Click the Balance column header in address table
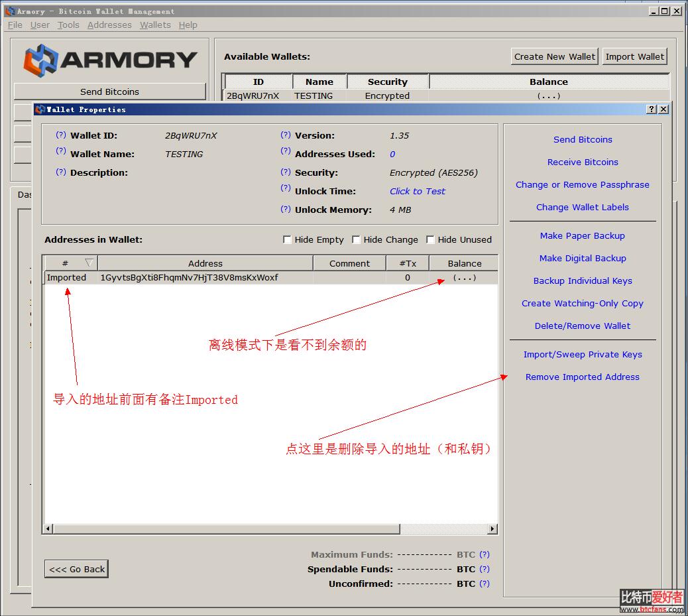 tap(464, 263)
